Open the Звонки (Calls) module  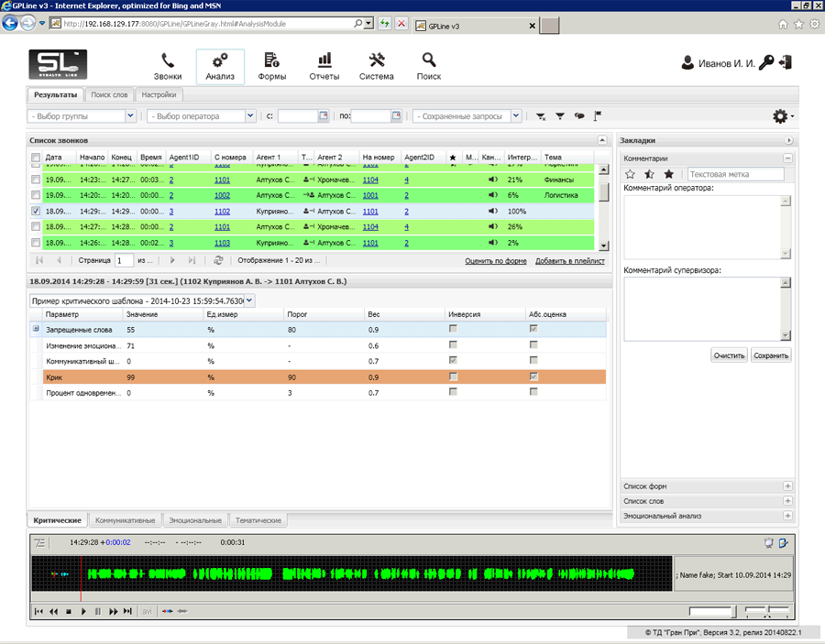[x=168, y=66]
